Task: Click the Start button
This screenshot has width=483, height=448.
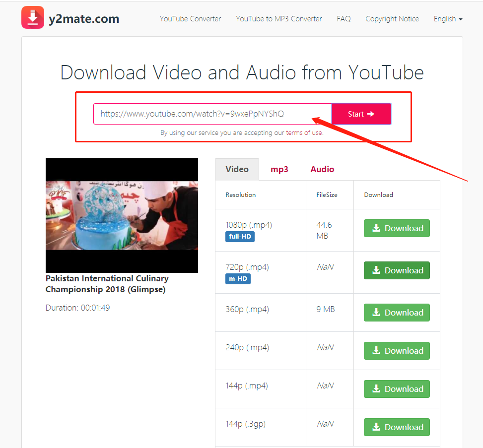Action: pos(361,114)
